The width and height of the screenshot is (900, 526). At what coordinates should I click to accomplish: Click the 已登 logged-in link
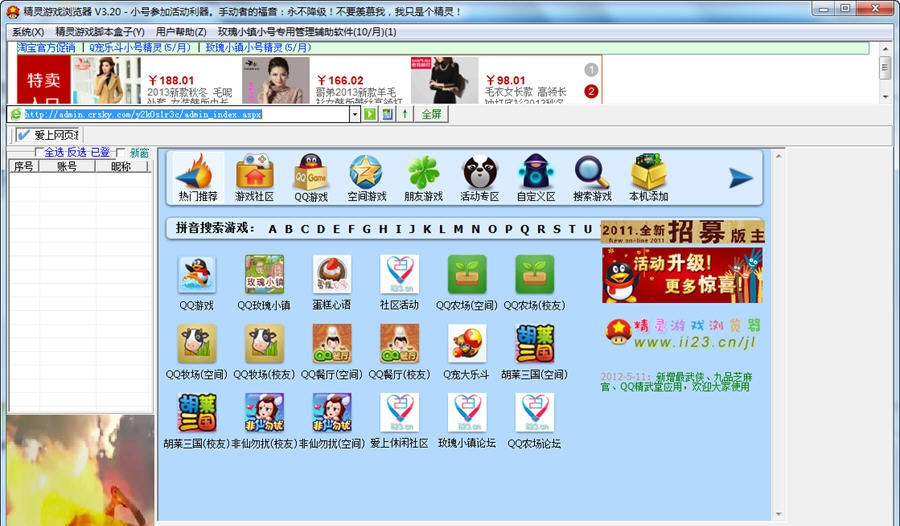pos(100,152)
